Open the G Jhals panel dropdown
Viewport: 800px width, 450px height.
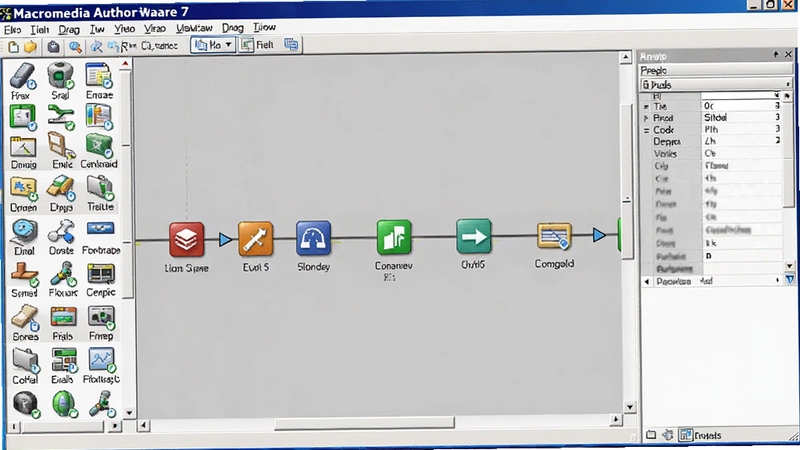pos(788,84)
